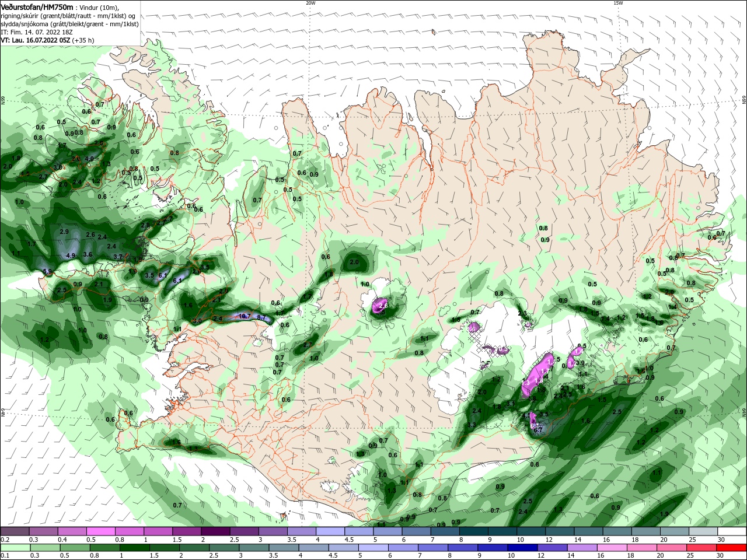This screenshot has width=747, height=560.
Task: Click the 'IT: Fim. 14. 07. 2022 18Z' line
Action: [36, 32]
